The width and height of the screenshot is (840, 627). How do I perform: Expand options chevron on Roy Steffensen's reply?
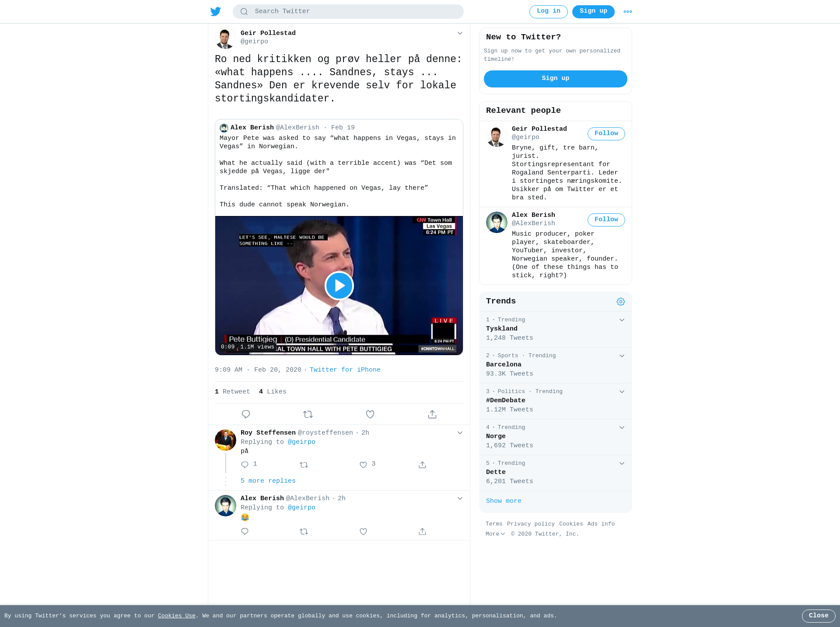[x=460, y=433]
